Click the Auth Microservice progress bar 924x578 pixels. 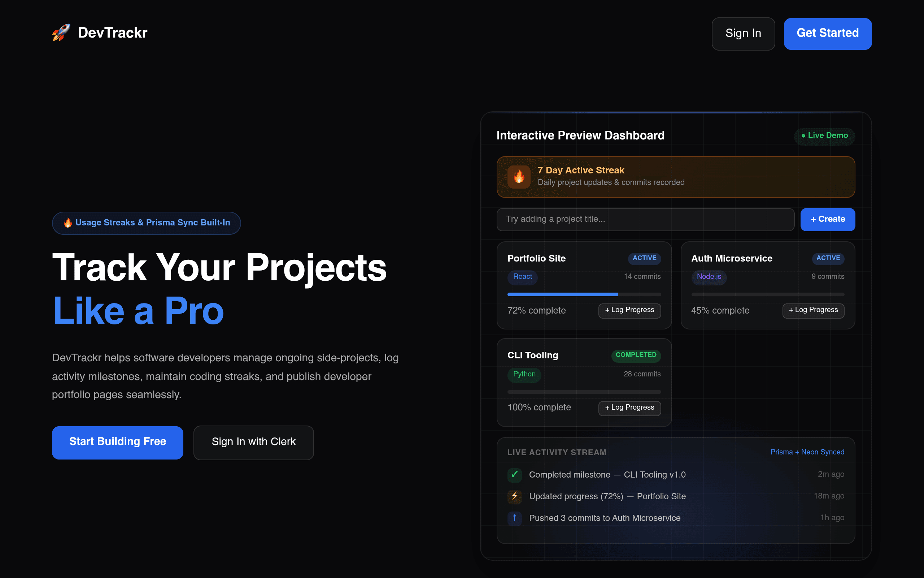click(x=768, y=294)
